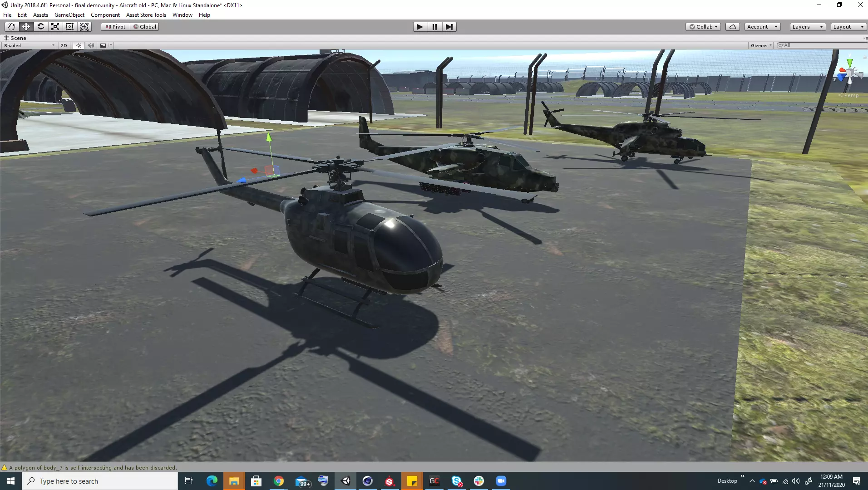Click the scene search field
This screenshot has width=868, height=490.
point(822,45)
